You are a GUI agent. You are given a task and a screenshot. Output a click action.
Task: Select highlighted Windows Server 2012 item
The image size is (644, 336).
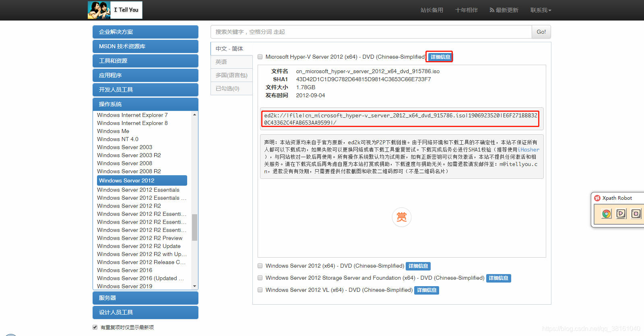(142, 180)
